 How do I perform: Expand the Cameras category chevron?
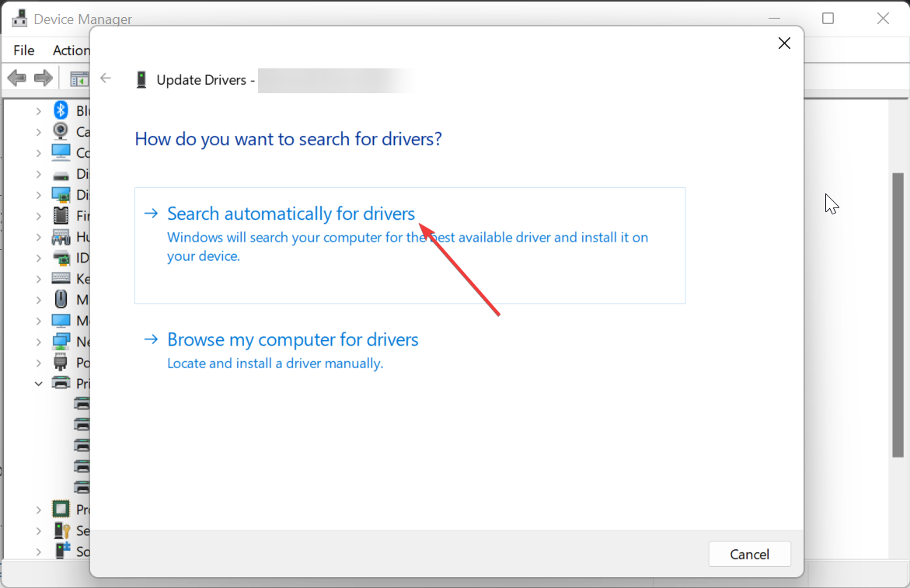38,132
